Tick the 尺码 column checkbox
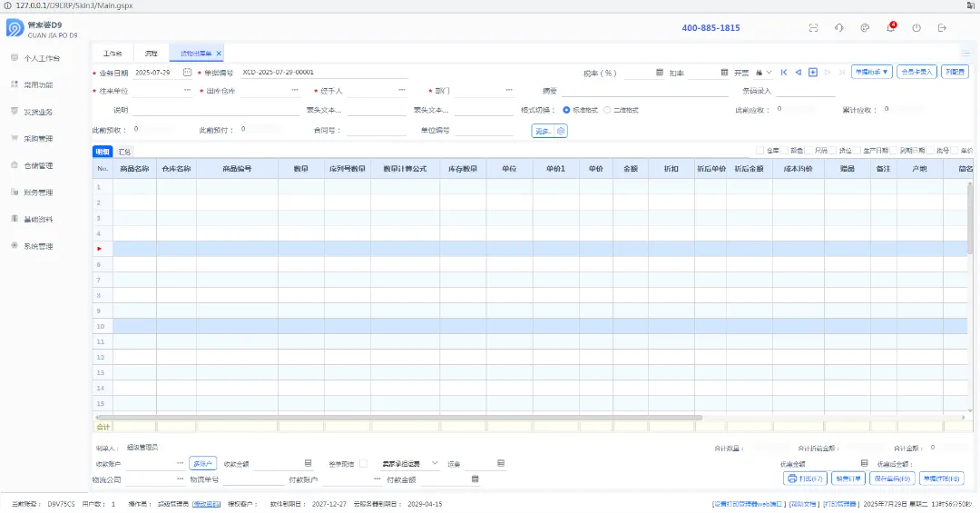The height and width of the screenshot is (513, 980). [808, 151]
